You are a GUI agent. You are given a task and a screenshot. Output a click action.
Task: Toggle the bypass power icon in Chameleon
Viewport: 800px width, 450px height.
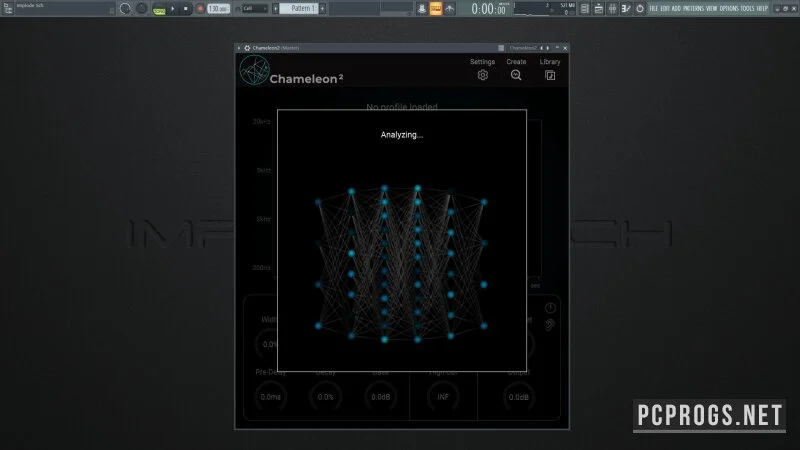[550, 308]
